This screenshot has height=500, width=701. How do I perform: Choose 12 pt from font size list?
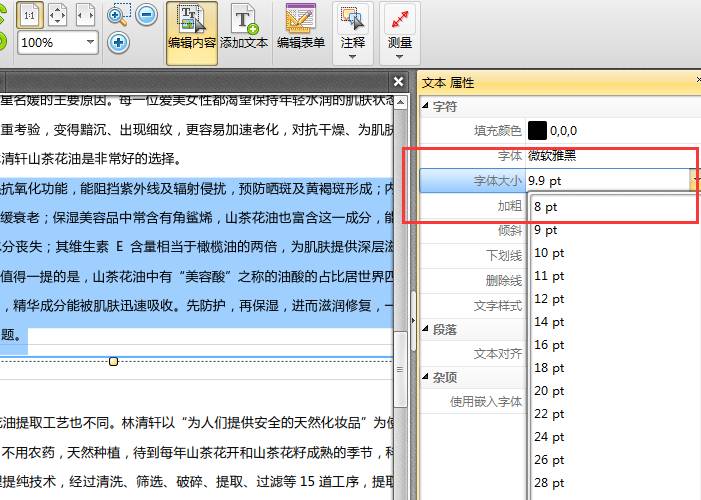(549, 299)
